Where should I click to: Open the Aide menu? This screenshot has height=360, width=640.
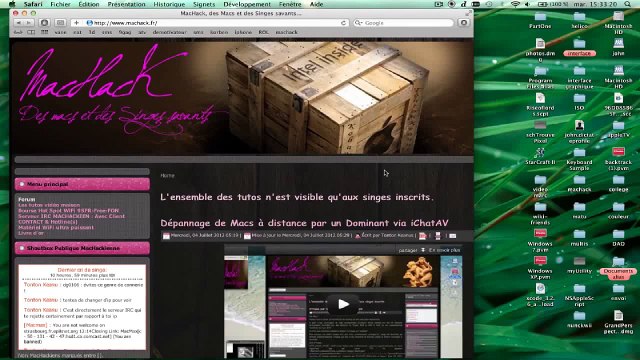pos(316,4)
